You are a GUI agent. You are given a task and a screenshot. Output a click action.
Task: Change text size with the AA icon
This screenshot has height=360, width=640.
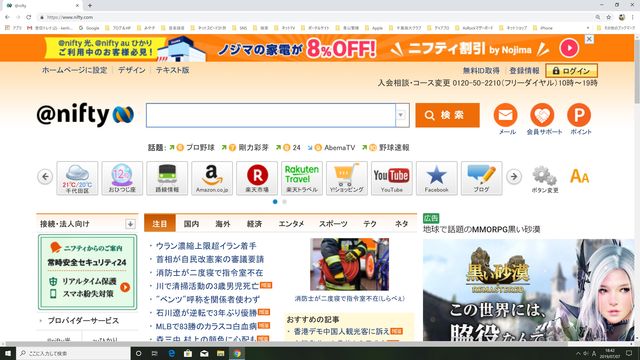coord(579,176)
